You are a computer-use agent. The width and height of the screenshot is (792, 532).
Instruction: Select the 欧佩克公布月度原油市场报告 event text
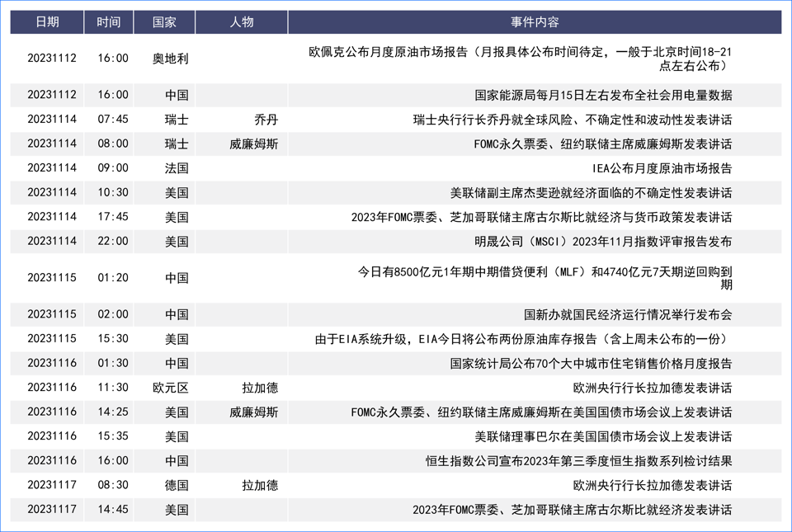pyautogui.click(x=521, y=59)
